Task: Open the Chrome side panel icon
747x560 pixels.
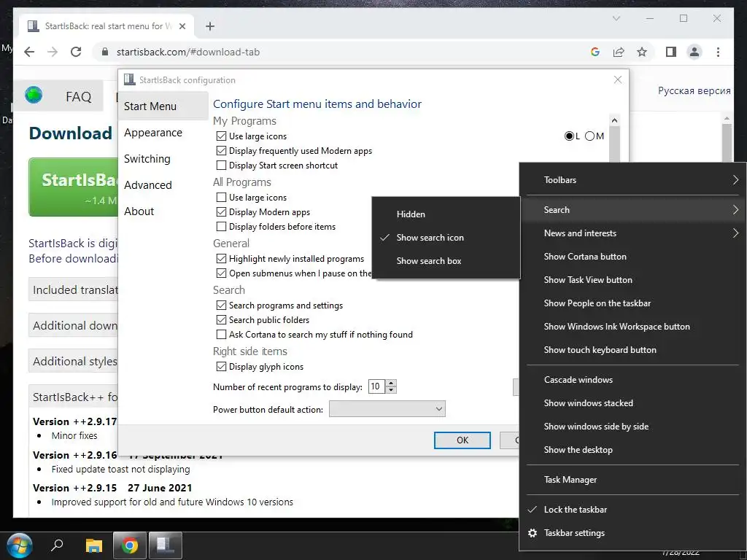Action: point(671,52)
